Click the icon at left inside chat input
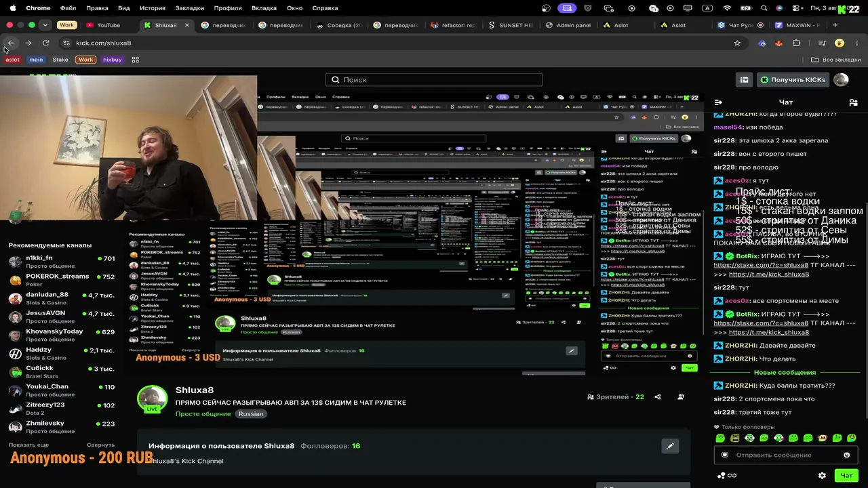 724,455
